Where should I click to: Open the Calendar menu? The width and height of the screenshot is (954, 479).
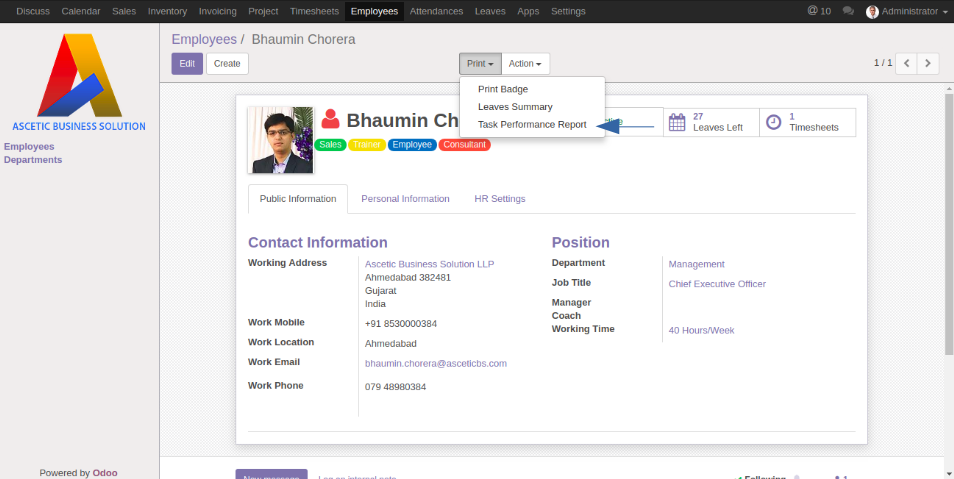pyautogui.click(x=81, y=11)
